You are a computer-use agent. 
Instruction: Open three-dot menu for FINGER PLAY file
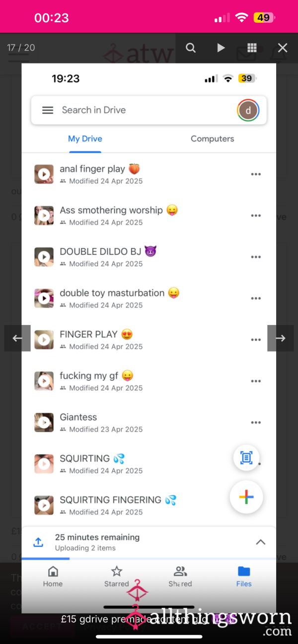[256, 340]
